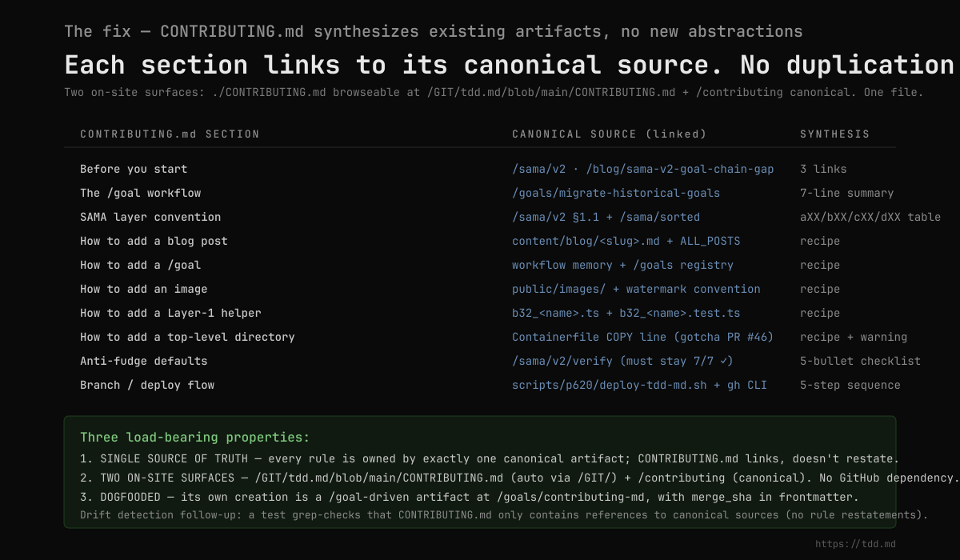
Task: Click the '5-bullet checklist' cell
Action: pyautogui.click(x=860, y=361)
